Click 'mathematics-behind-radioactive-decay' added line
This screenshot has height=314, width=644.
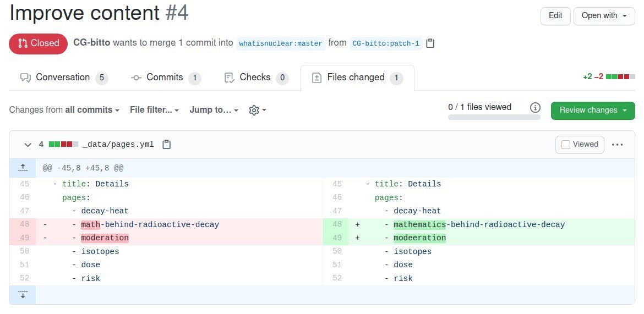pos(479,225)
